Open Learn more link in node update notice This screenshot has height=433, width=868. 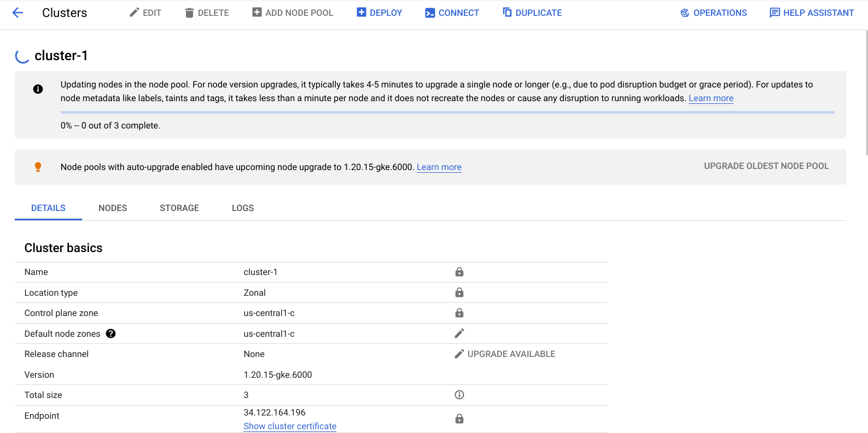pos(711,98)
